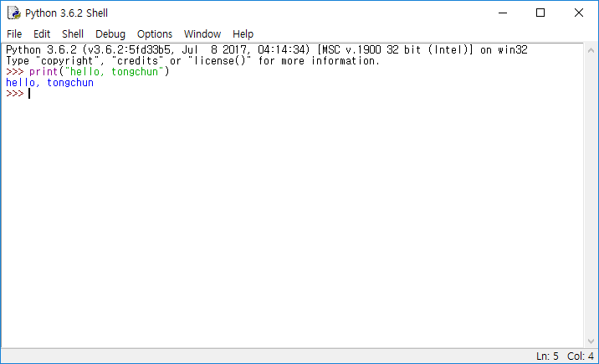Screen dimensions: 599x364
Task: Open the Debug menu
Action: pyautogui.click(x=110, y=34)
